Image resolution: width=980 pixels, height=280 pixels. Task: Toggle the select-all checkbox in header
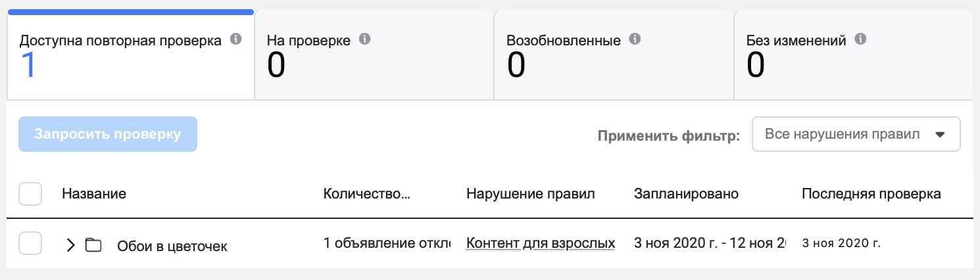(x=30, y=194)
